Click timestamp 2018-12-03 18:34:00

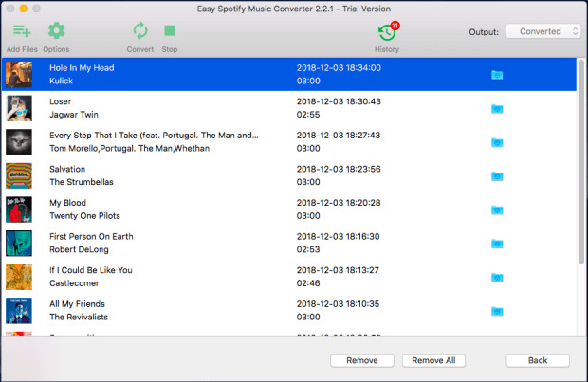tap(339, 68)
